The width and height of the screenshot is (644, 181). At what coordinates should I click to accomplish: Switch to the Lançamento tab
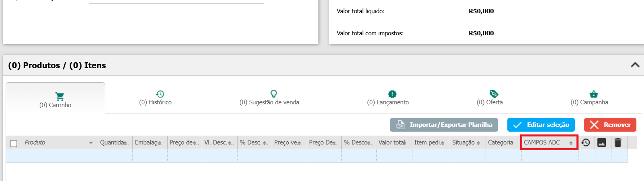pyautogui.click(x=388, y=98)
